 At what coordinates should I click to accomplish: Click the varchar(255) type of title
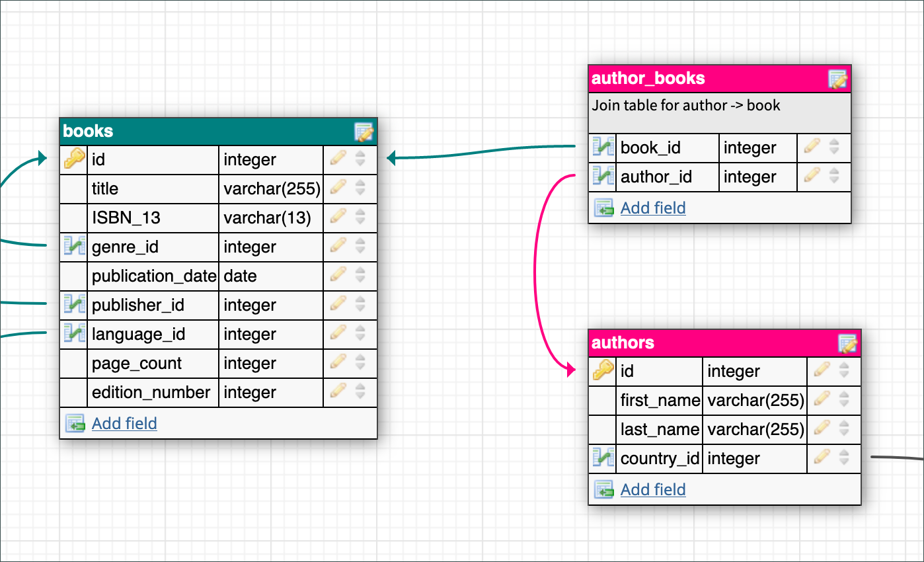[x=271, y=188]
